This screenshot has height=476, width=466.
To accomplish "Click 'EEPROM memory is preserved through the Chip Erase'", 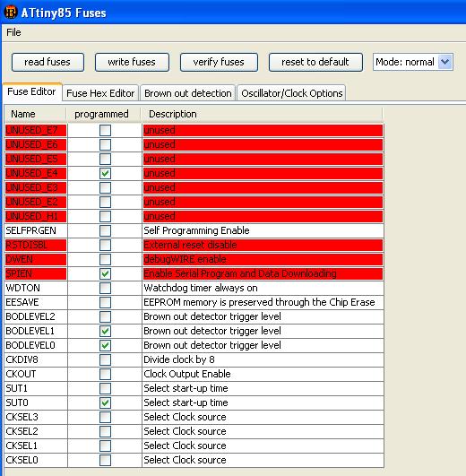I will coord(259,302).
